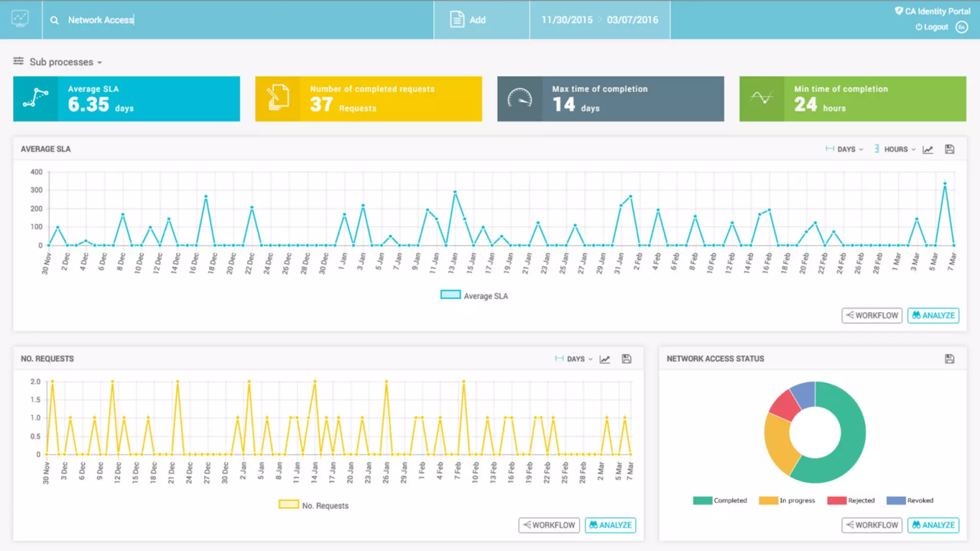Click ANALYZE button in Average SLA panel
Viewport: 980px width, 551px height.
(x=933, y=316)
